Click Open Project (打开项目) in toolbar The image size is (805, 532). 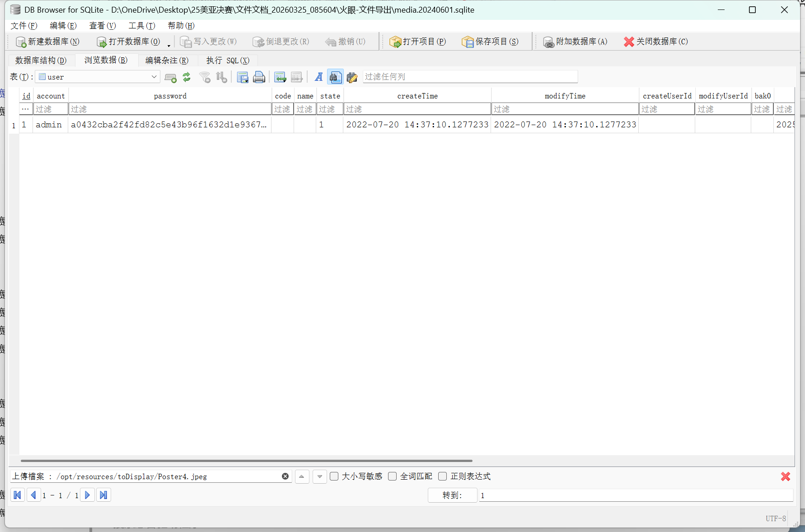tap(417, 42)
